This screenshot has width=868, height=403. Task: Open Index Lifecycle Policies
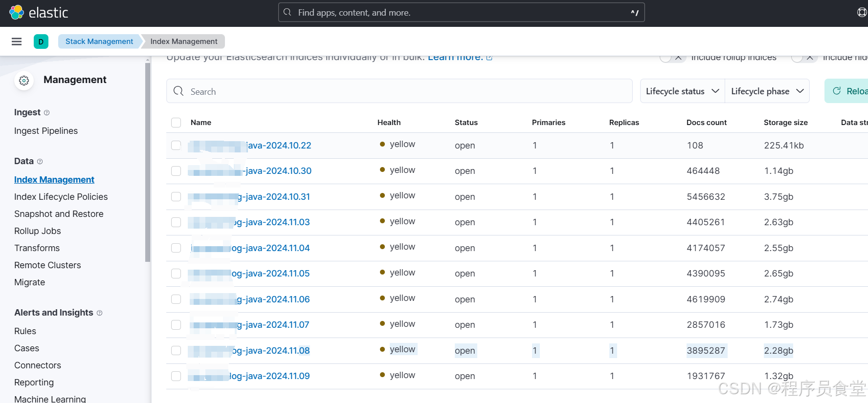(x=61, y=197)
